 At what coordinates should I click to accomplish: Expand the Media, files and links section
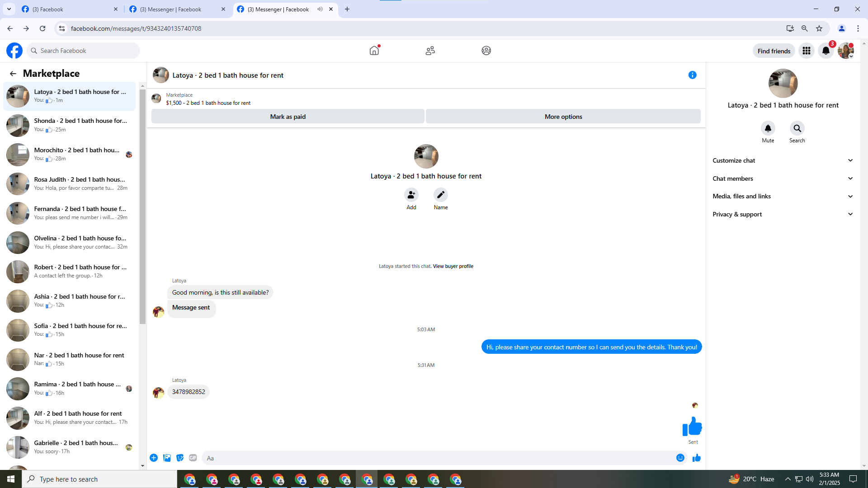(x=783, y=196)
